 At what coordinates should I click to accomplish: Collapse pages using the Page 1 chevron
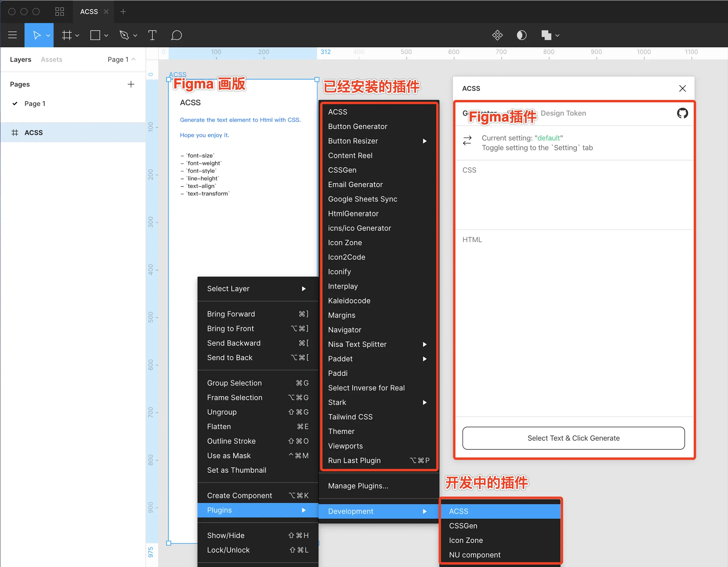tap(134, 59)
